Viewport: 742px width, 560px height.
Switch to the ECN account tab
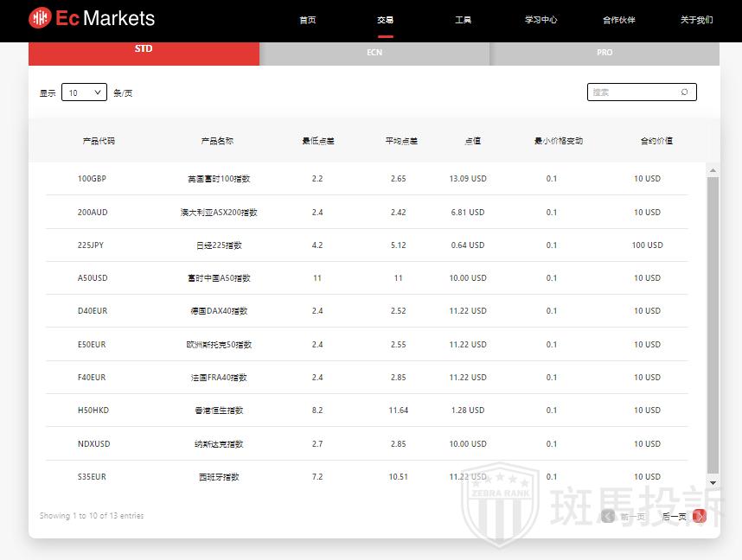(x=374, y=53)
